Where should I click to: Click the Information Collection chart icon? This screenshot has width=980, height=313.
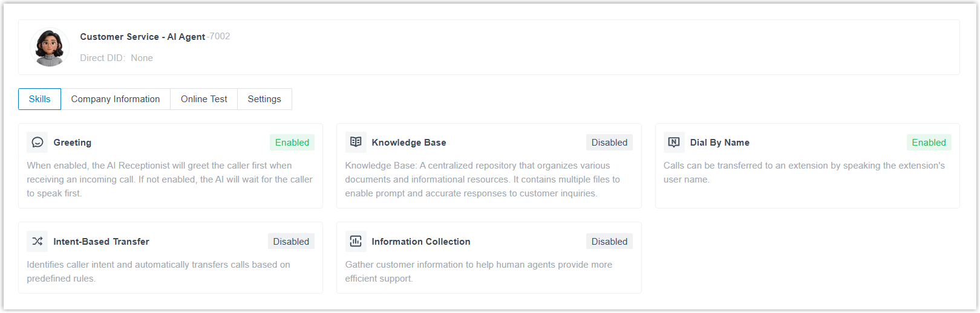356,242
